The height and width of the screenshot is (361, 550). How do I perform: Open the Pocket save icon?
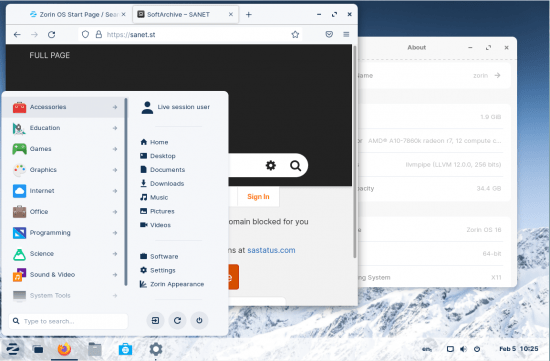tap(329, 34)
